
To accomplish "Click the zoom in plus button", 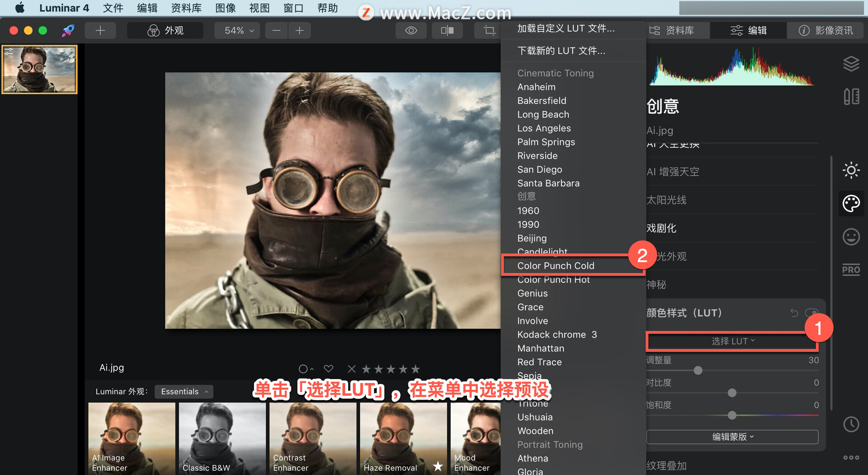I will 299,30.
